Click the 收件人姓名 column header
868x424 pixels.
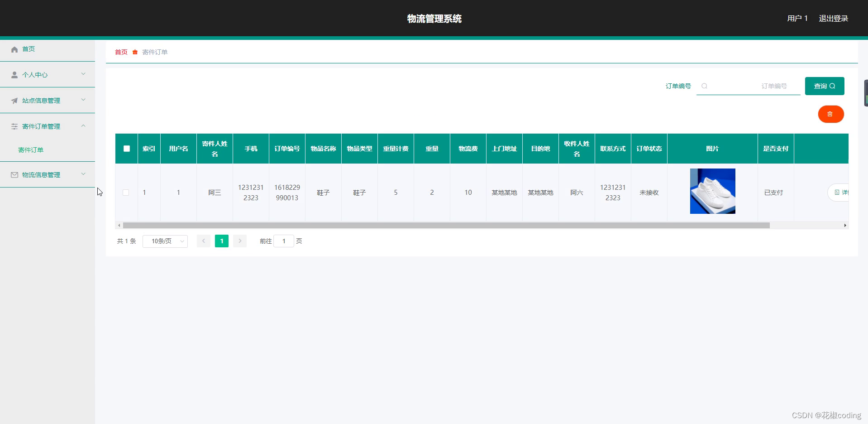(x=577, y=149)
